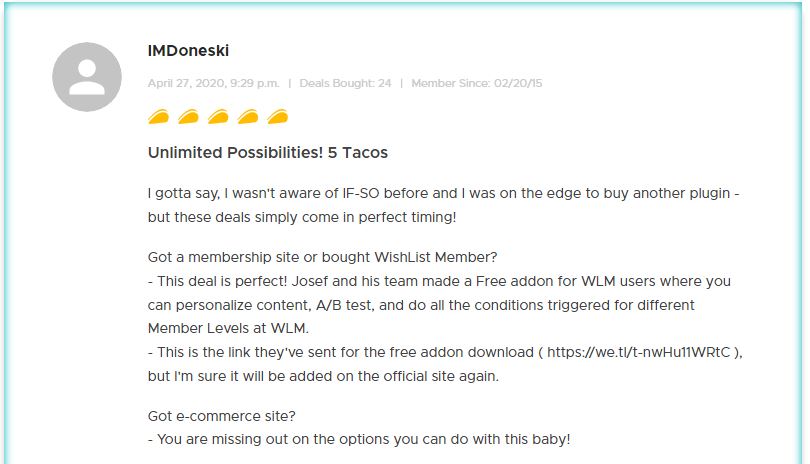The width and height of the screenshot is (810, 464).
Task: Click the fifth taco rating icon
Action: point(278,117)
